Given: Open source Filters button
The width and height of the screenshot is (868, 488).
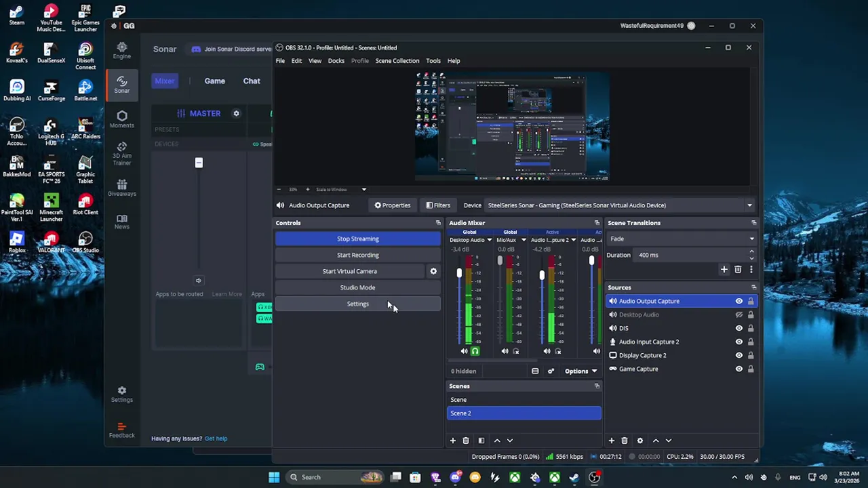Looking at the screenshot, I should (437, 205).
